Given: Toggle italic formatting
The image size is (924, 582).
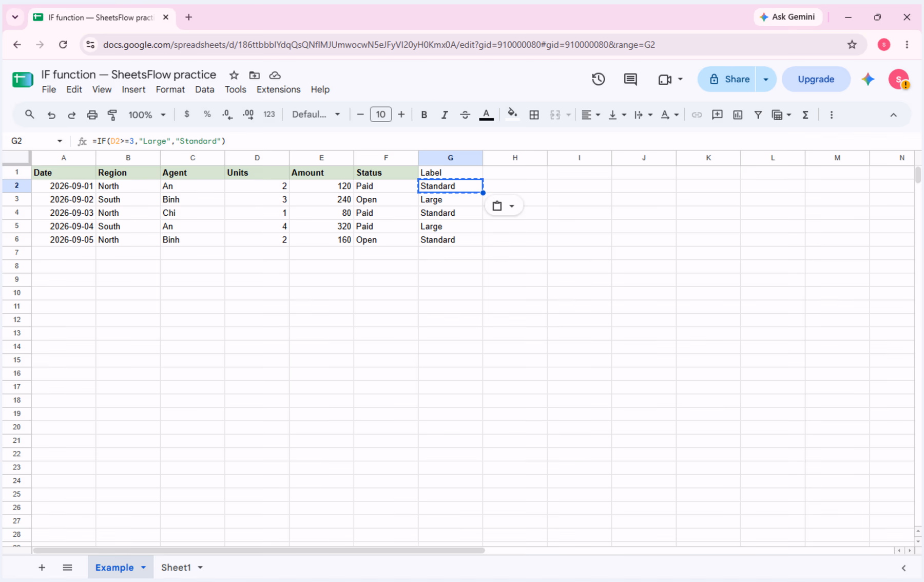Looking at the screenshot, I should [x=445, y=115].
